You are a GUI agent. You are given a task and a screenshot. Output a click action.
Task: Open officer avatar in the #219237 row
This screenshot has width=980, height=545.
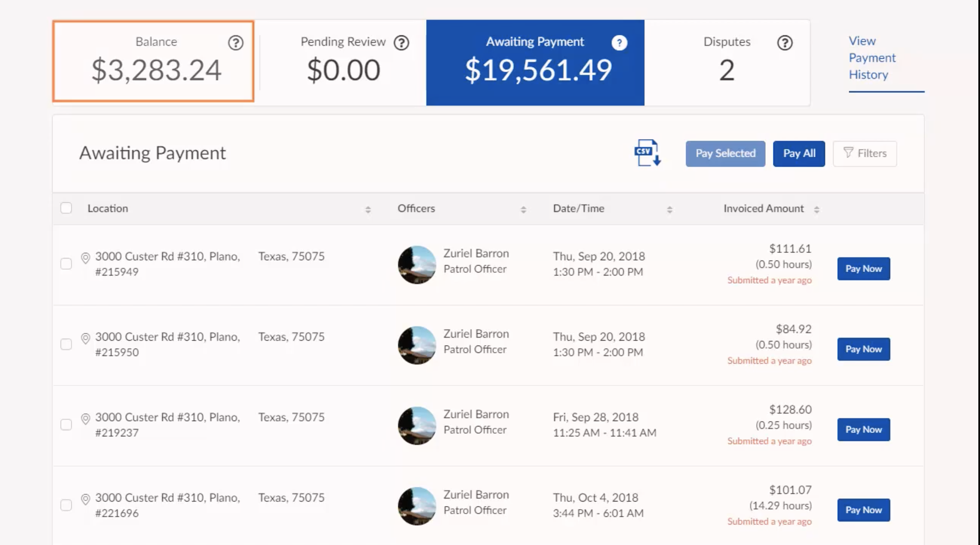click(x=417, y=426)
